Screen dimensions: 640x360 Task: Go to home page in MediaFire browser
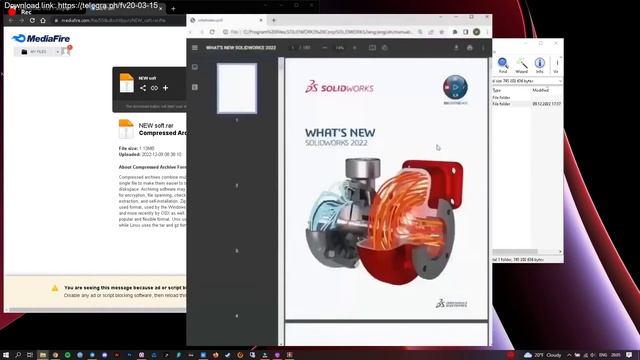[x=43, y=20]
